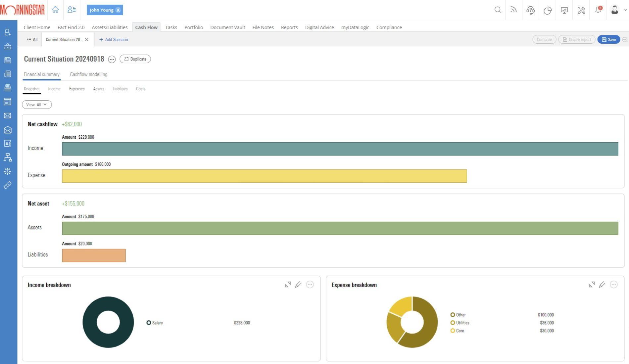Open the Assets/Liabilities tab
Image resolution: width=629 pixels, height=364 pixels.
click(110, 27)
